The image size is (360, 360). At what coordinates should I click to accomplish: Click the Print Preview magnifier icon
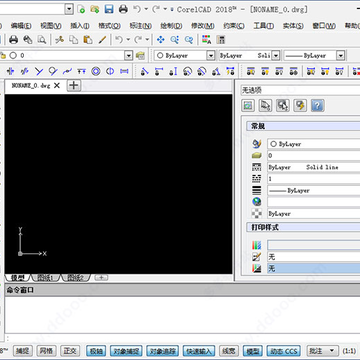click(x=41, y=40)
